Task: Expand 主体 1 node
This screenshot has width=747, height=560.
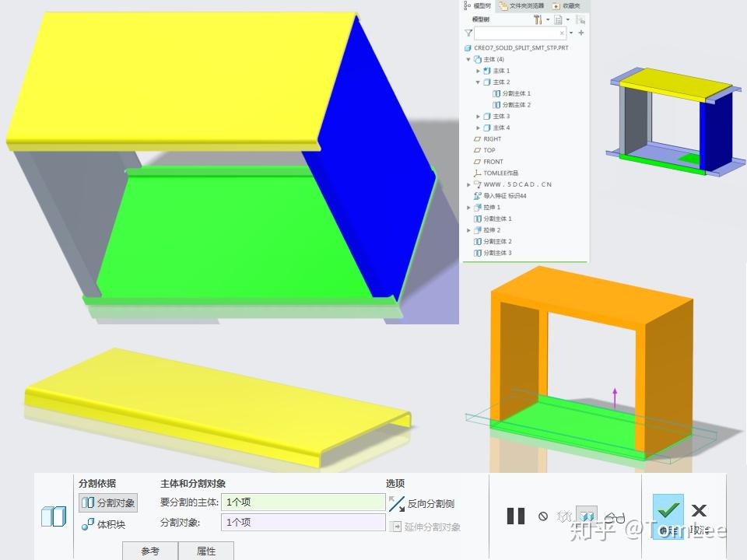Action: pyautogui.click(x=478, y=71)
